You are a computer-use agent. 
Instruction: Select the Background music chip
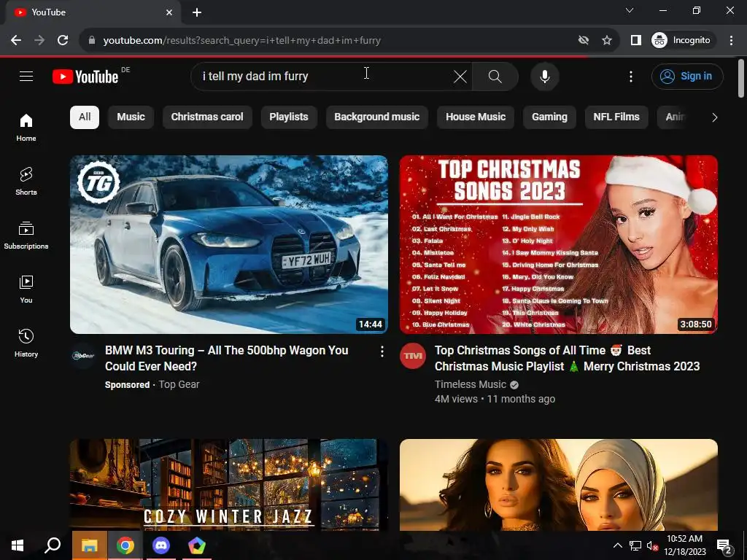[377, 117]
